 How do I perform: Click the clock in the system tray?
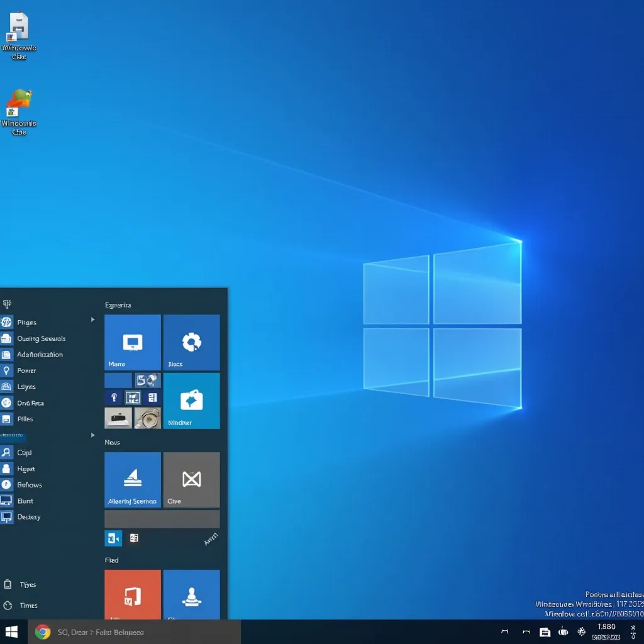pyautogui.click(x=606, y=631)
